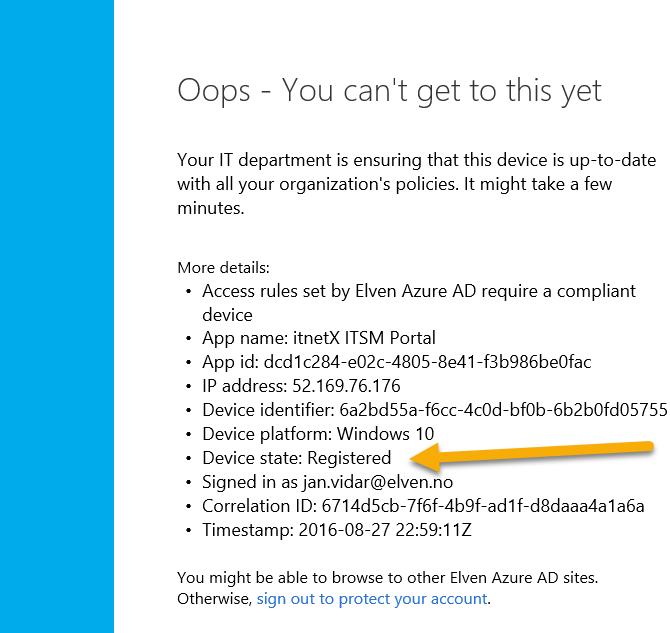670x633 pixels.
Task: Select the Oops - You can't get to this yet heading
Action: [389, 91]
